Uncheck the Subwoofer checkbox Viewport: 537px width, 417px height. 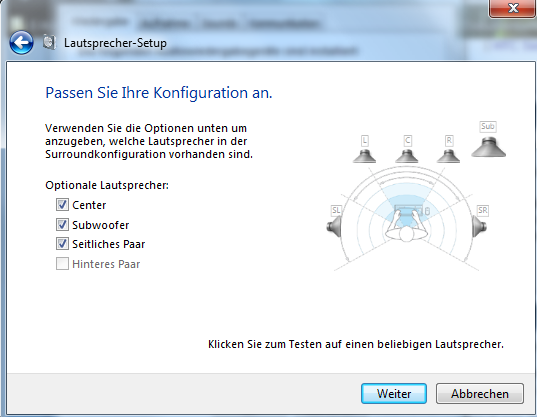point(62,225)
